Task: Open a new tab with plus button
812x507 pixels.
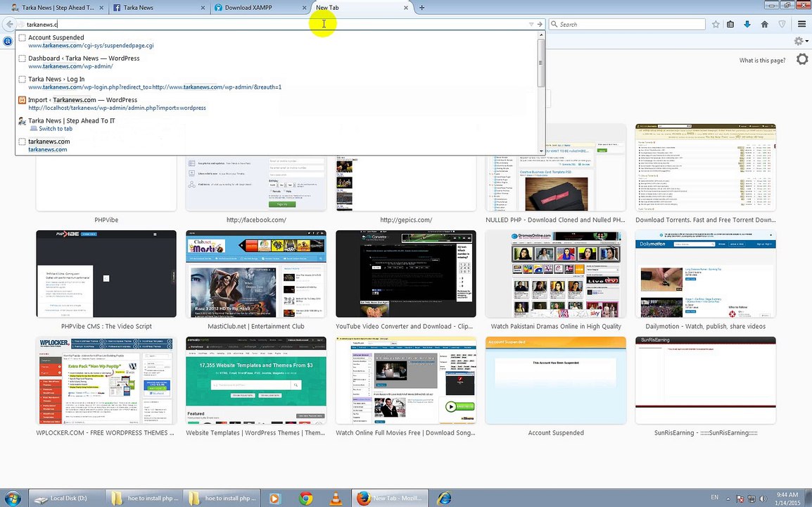Action: [x=422, y=8]
